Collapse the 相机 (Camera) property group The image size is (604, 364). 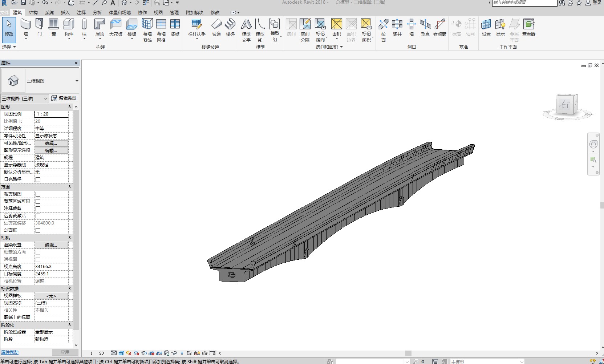tap(69, 237)
